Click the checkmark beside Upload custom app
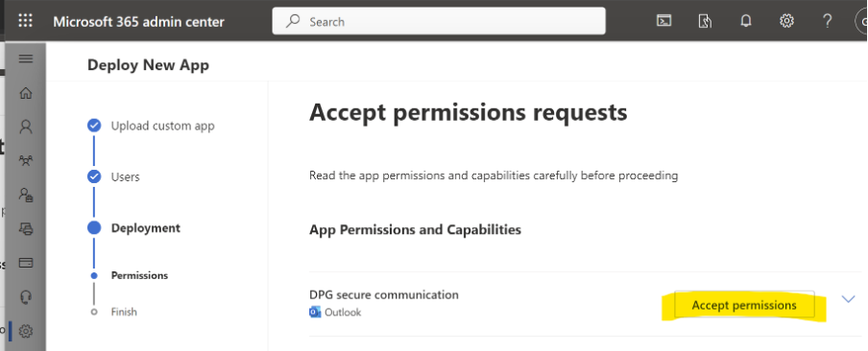This screenshot has height=351, width=868. 94,126
